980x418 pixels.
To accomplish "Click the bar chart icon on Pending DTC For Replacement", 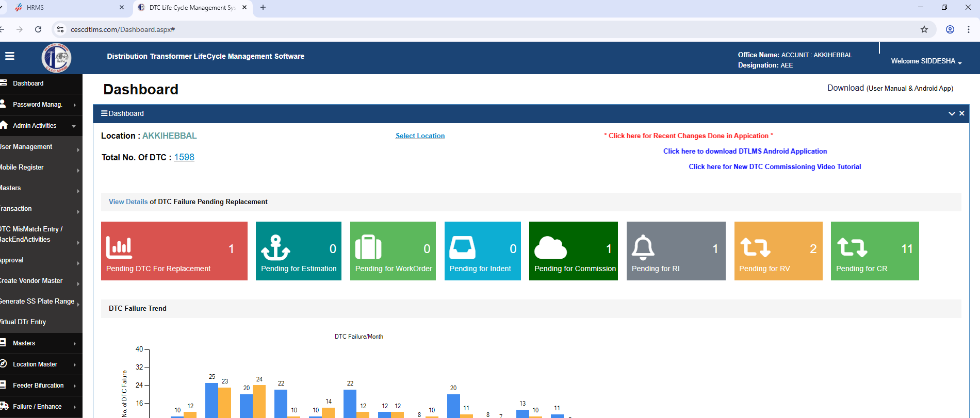I will click(119, 247).
